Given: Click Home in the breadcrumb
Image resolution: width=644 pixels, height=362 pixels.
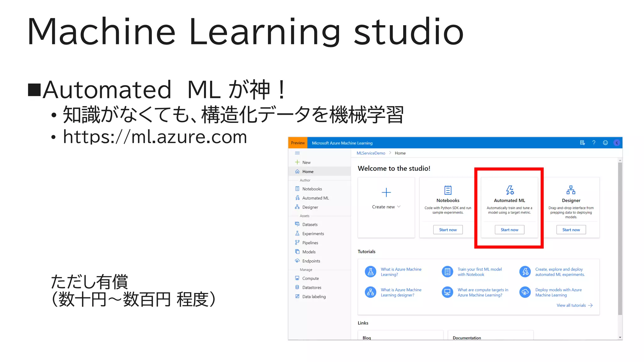Looking at the screenshot, I should [x=400, y=153].
